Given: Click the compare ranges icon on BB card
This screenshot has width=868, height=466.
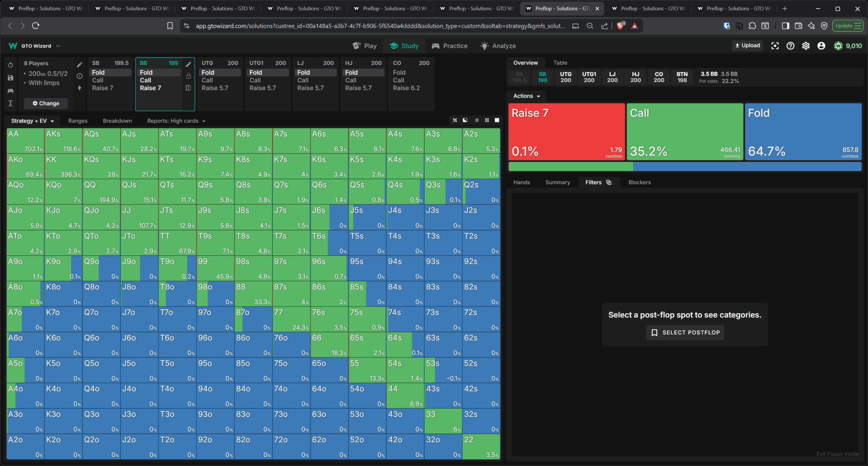Looking at the screenshot, I should point(189,88).
